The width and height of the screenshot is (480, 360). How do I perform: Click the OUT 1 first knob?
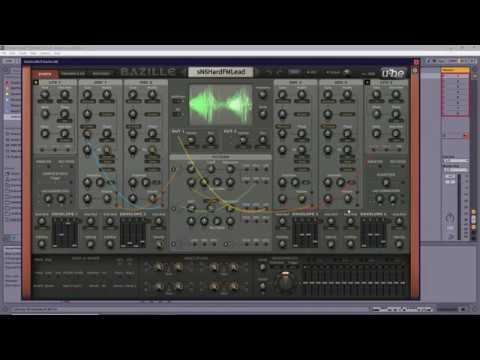click(191, 141)
